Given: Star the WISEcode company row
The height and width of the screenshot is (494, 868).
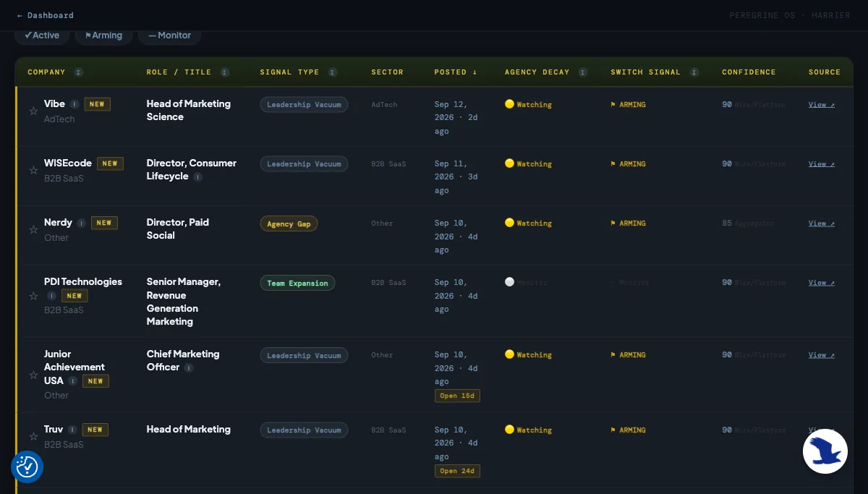Looking at the screenshot, I should tap(33, 171).
